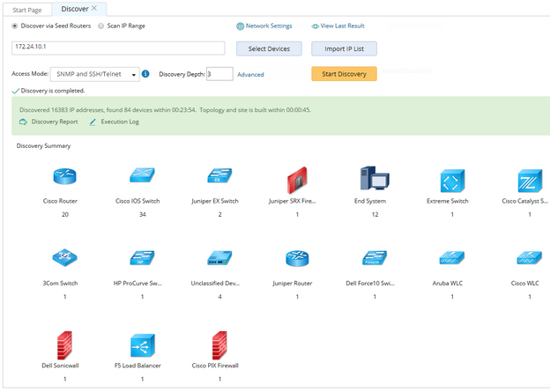Click the Cisco Router device icon
550x392 pixels.
coord(64,176)
